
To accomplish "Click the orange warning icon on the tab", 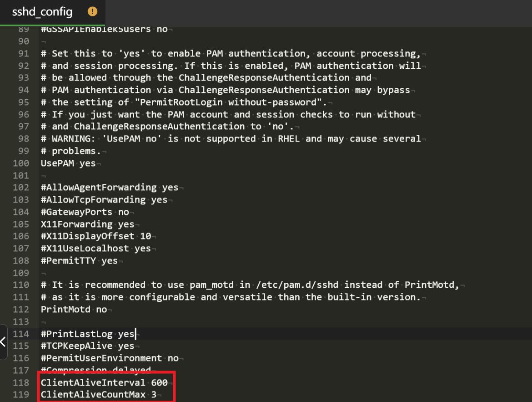I will (92, 12).
